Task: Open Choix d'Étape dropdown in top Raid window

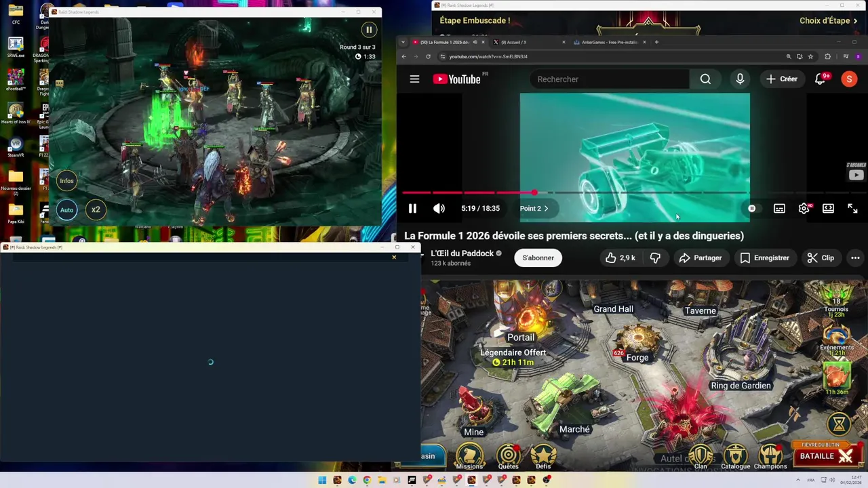Action: pos(829,21)
